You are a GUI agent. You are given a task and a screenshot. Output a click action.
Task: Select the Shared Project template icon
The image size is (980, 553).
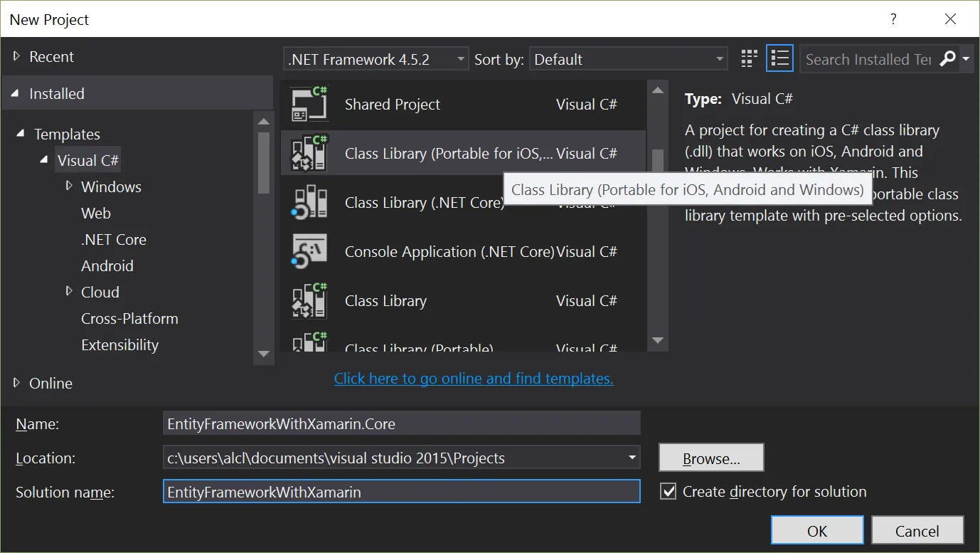pos(309,105)
